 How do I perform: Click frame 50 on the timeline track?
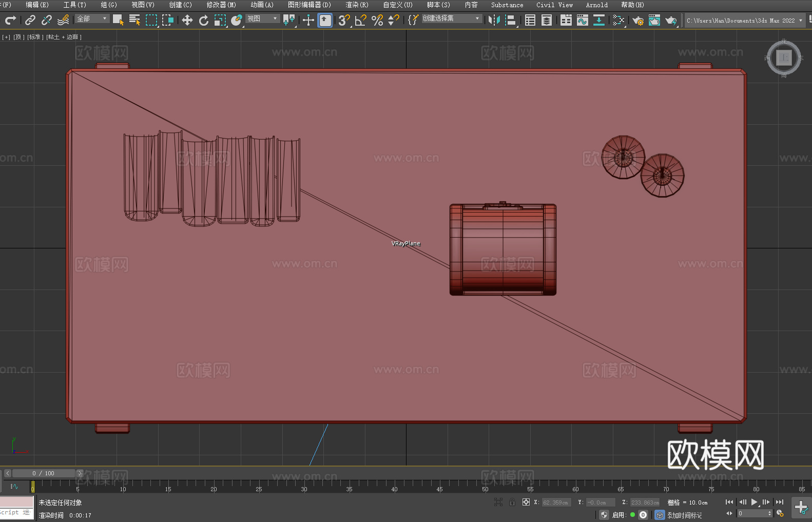point(485,486)
